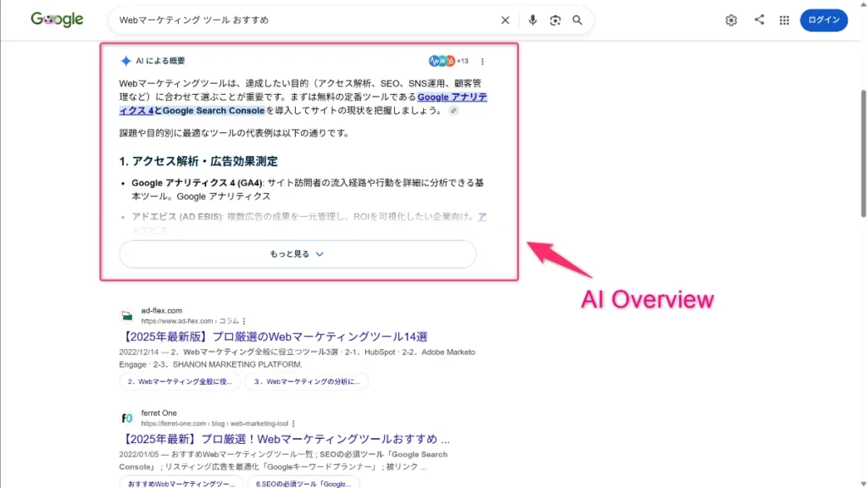Open Google apps grid icon
This screenshot has height=488, width=868.
coord(784,20)
